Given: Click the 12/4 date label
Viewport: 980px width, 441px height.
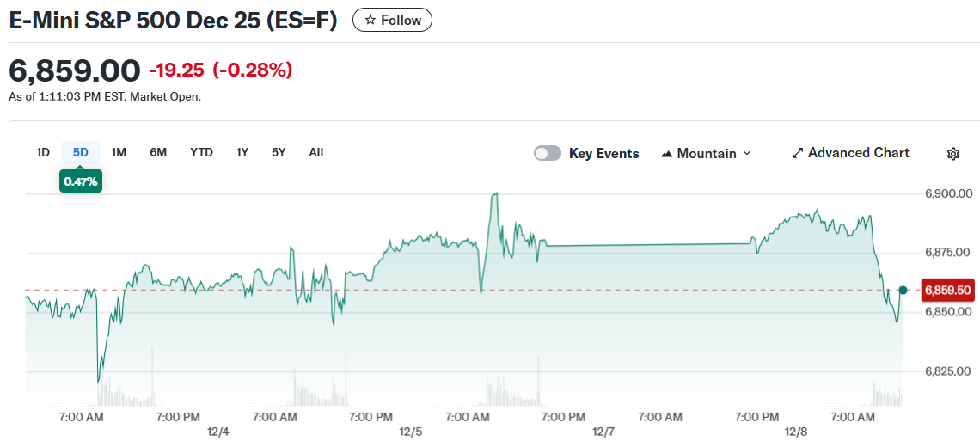Looking at the screenshot, I should (218, 432).
